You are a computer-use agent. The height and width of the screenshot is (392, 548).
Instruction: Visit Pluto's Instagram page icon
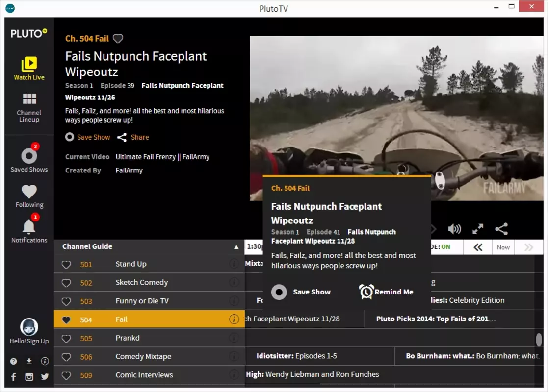(29, 377)
